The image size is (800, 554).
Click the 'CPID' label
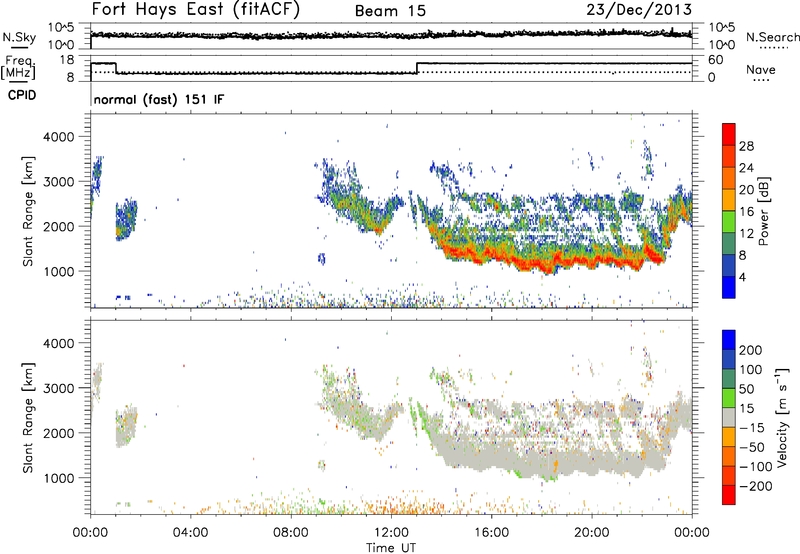tap(22, 95)
